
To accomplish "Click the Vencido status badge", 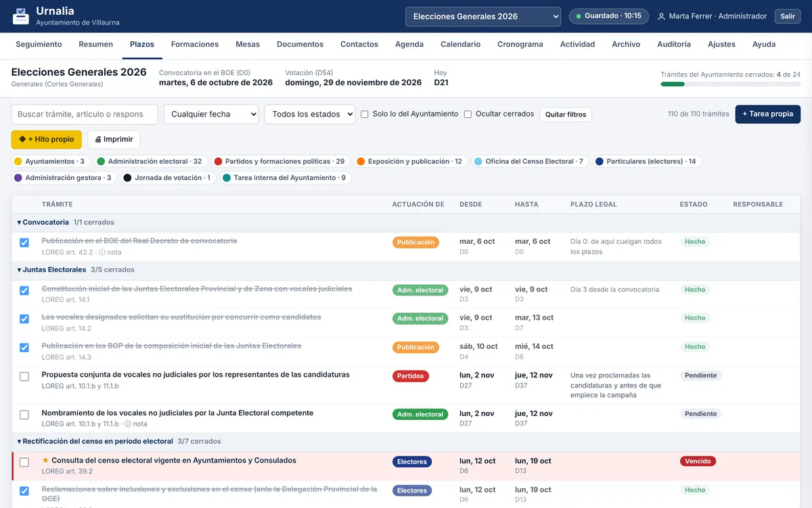I will (x=698, y=461).
